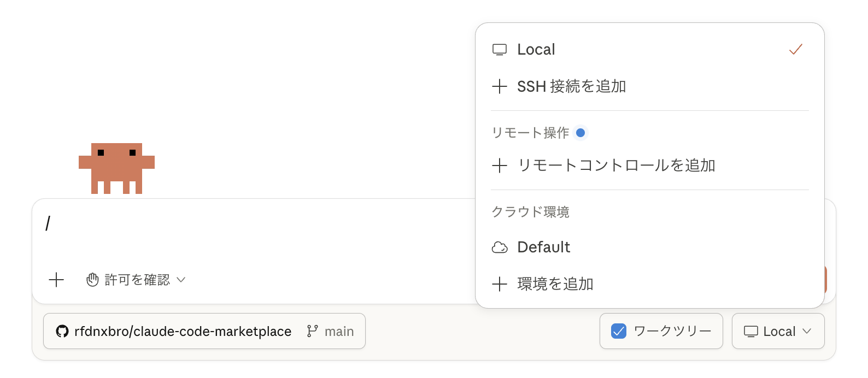Viewport: 868px width, 378px height.
Task: Click the plus attachment icon in prompt box
Action: [56, 280]
